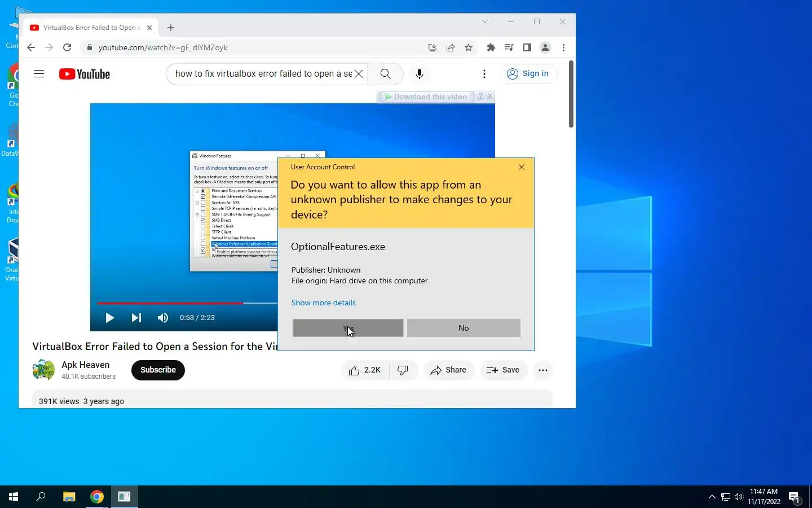This screenshot has height=508, width=812.
Task: Open Apk Heaven channel avatar
Action: click(43, 370)
